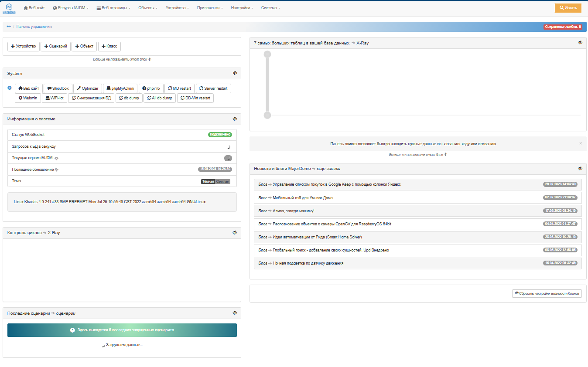Switch theme to Светлая
588x367 pixels.
(x=222, y=181)
